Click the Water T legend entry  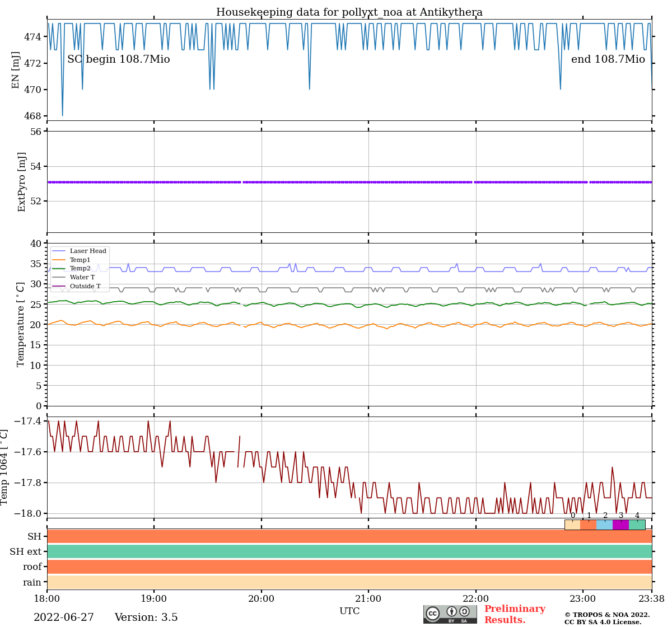pos(82,278)
